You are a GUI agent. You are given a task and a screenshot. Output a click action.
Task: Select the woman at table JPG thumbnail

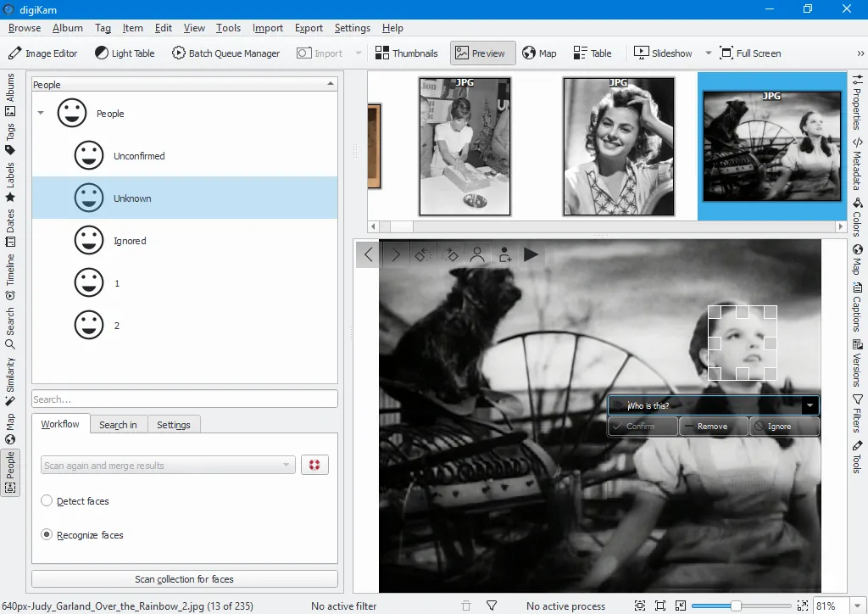pos(465,146)
